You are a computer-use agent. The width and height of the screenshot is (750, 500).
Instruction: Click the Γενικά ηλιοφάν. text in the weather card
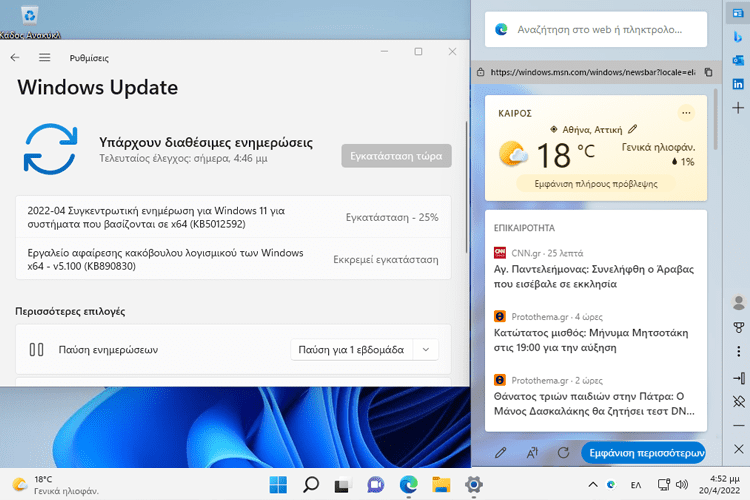click(658, 147)
